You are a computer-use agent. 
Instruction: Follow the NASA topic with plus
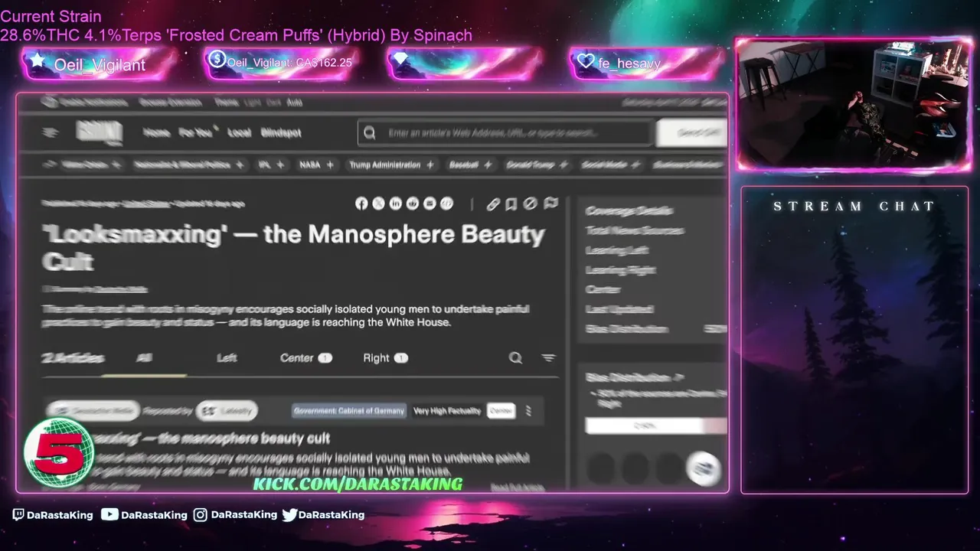[x=330, y=165]
